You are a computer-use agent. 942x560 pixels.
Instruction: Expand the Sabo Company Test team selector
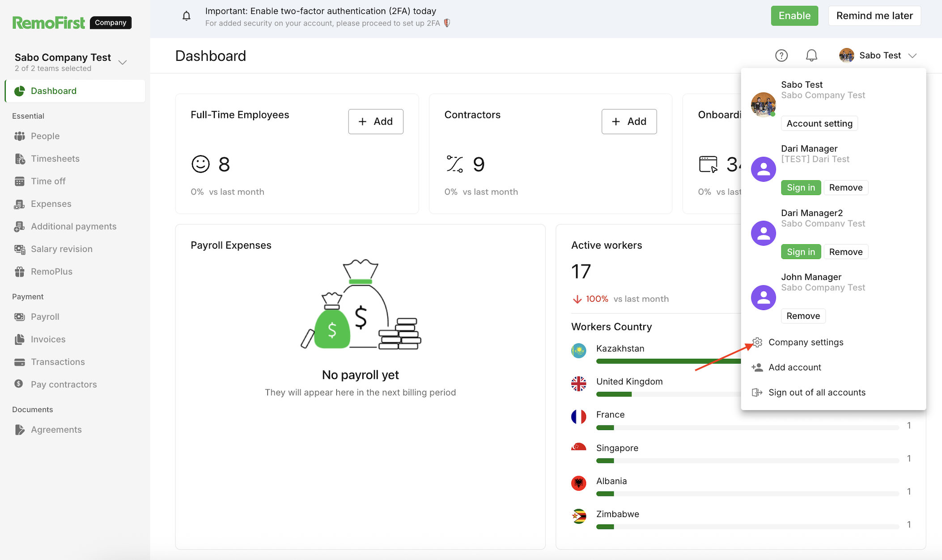(123, 62)
